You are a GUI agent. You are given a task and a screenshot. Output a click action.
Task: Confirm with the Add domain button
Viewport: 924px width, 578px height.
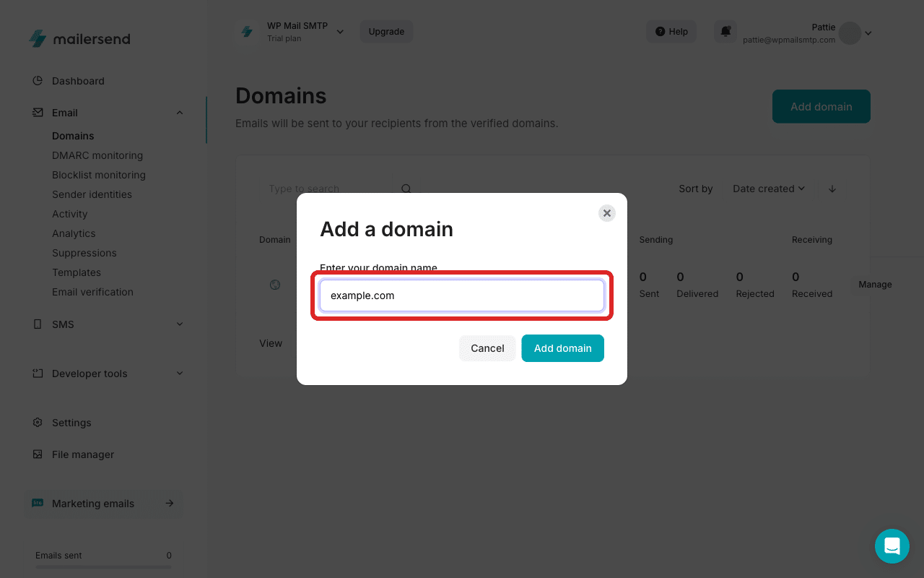pos(562,348)
